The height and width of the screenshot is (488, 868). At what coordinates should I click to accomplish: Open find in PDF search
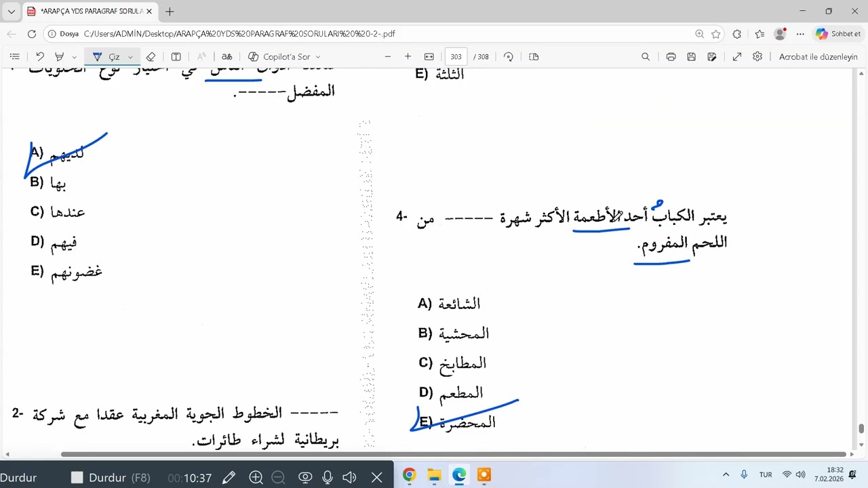point(646,57)
